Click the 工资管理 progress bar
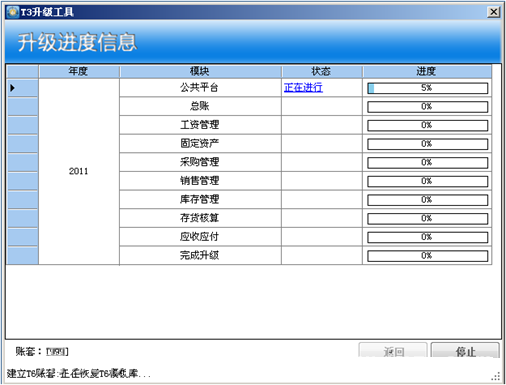This screenshot has width=506, height=385. point(427,125)
